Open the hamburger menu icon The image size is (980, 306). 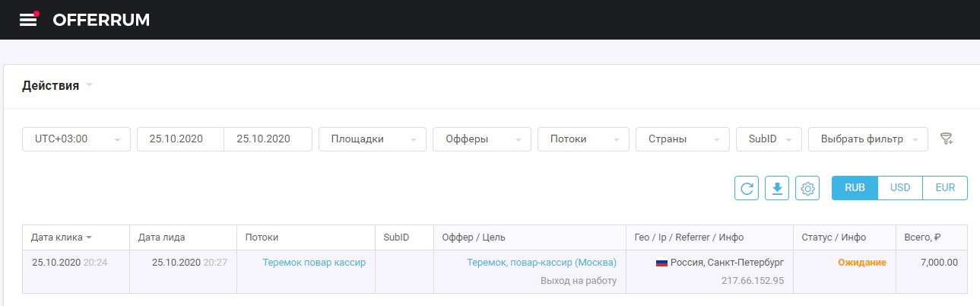pyautogui.click(x=28, y=20)
